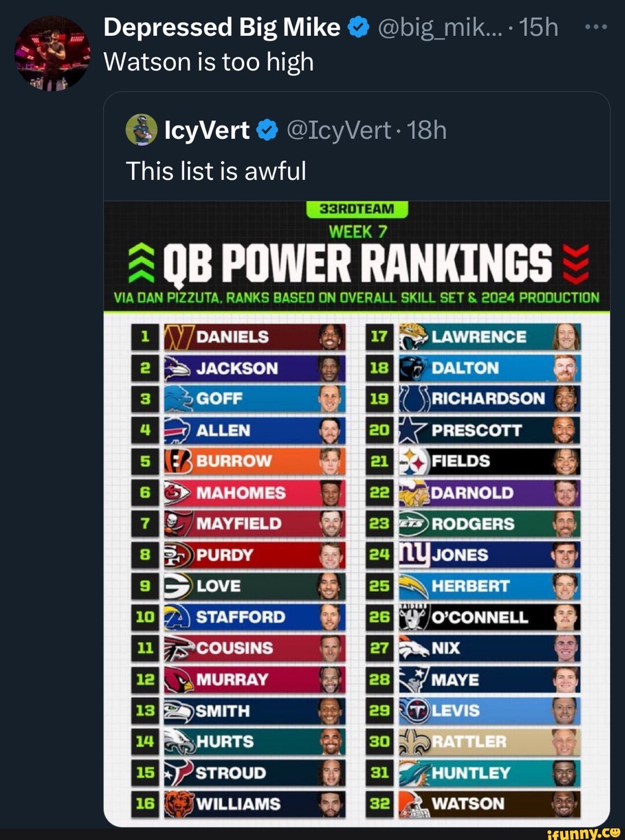Click the Baltimore Ravens logo next to Jackson
Screen dimensions: 625x840
coord(177,369)
